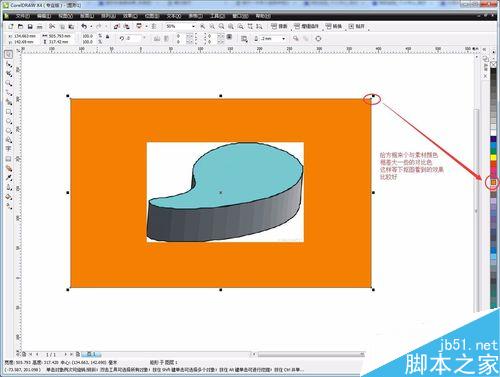The height and width of the screenshot is (377, 500).
Task: Click the 增删插件 toolbar button
Action: pos(306,26)
